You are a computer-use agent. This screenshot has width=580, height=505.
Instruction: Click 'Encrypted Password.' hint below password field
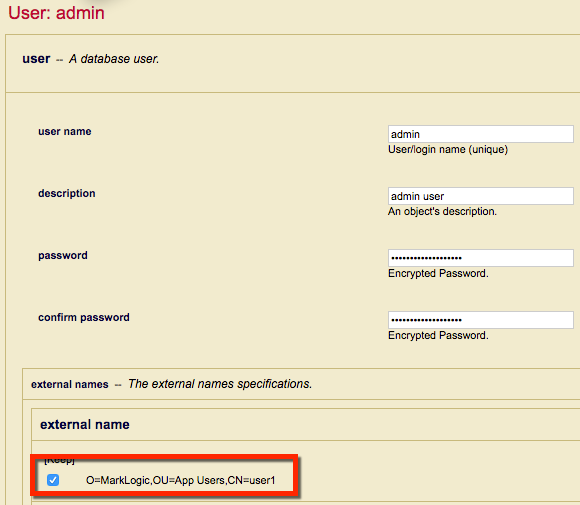click(438, 273)
